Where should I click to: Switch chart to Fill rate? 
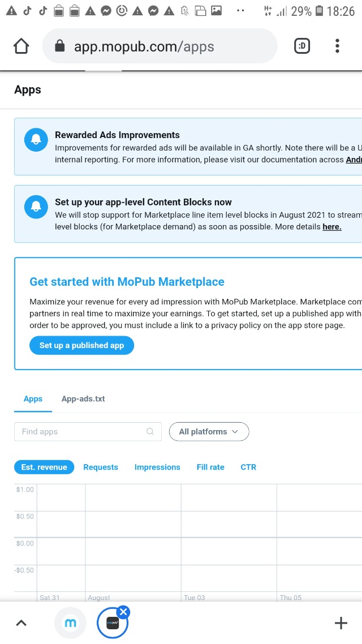click(x=210, y=467)
